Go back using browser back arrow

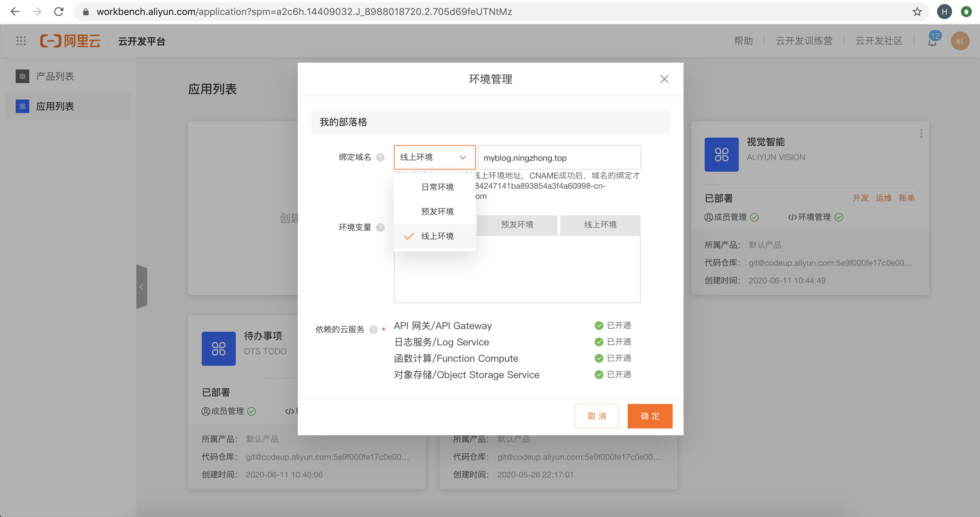tap(15, 11)
